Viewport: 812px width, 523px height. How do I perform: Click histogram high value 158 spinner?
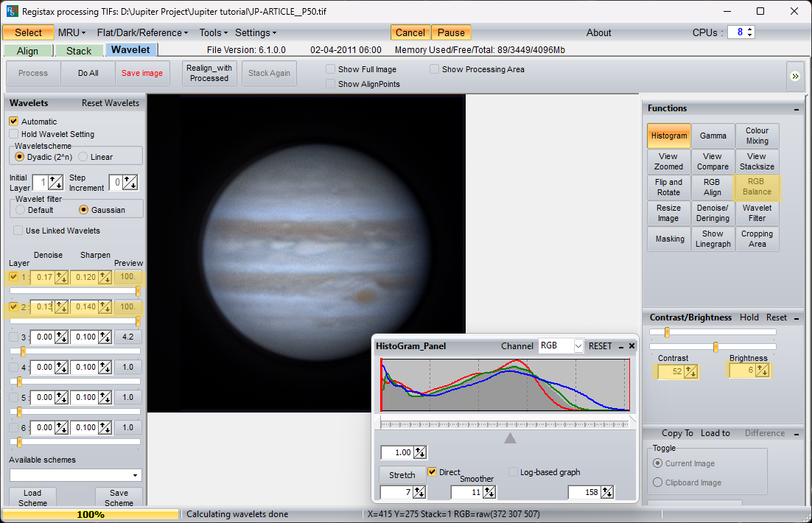point(607,493)
